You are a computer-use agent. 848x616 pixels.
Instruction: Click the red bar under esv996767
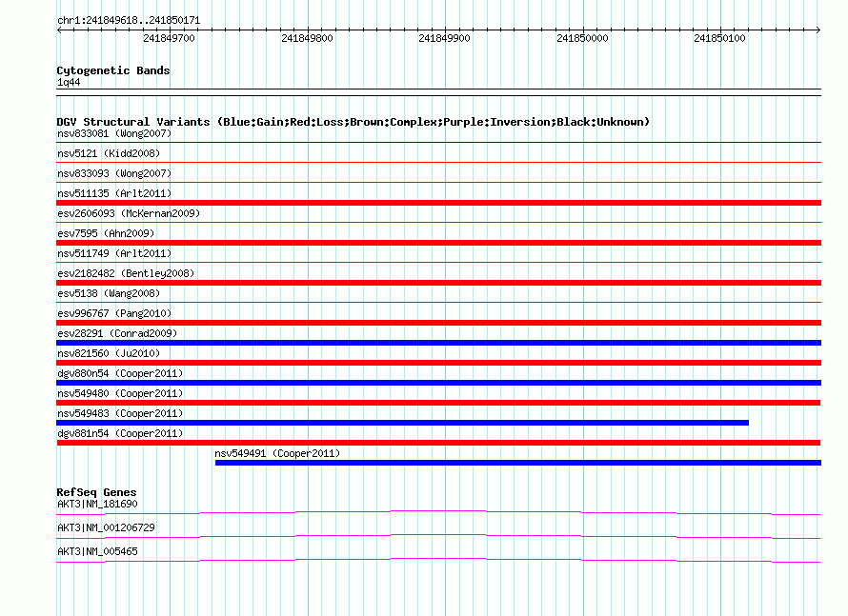point(438,323)
